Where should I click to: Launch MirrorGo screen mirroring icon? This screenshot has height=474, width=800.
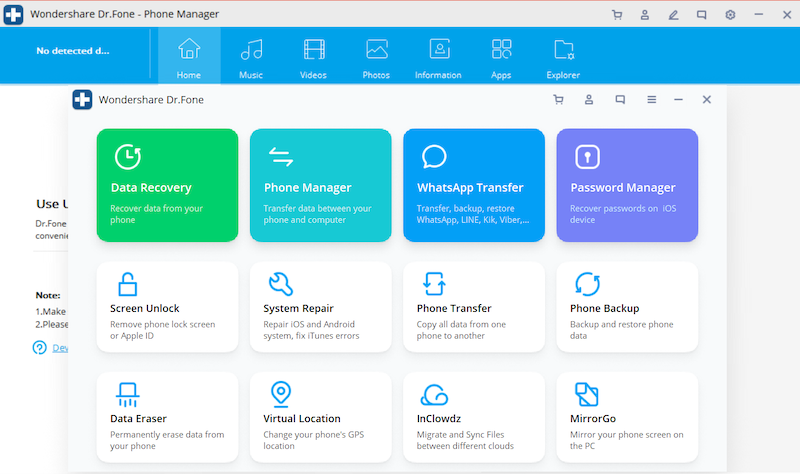coord(587,394)
